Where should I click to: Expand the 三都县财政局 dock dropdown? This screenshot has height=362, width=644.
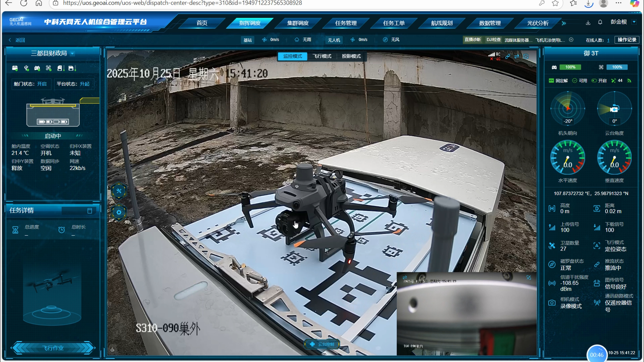click(72, 53)
